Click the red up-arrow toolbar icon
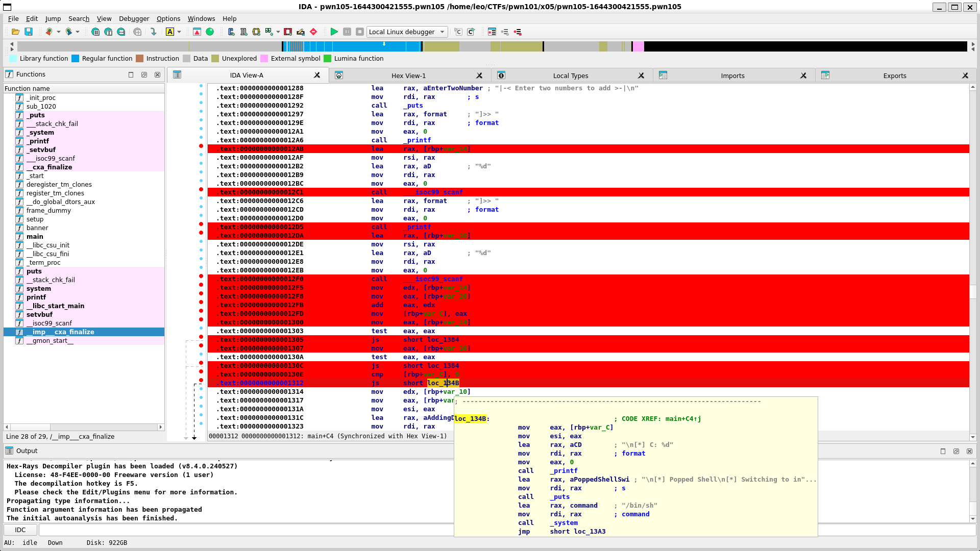This screenshot has height=551, width=980. click(x=197, y=32)
